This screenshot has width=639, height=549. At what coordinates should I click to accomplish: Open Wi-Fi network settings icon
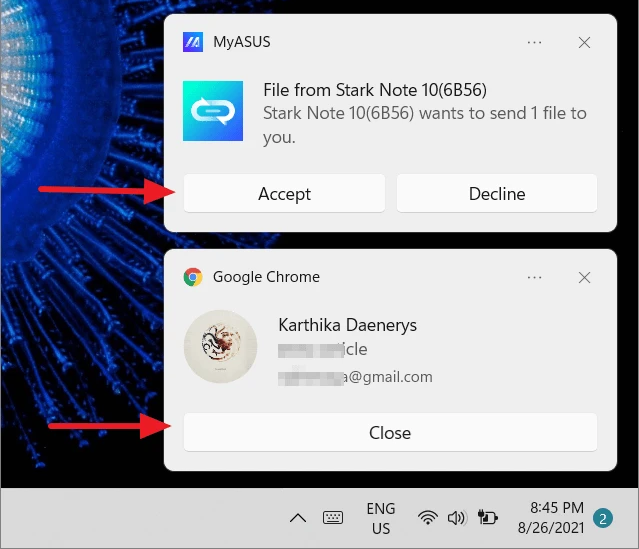[427, 518]
